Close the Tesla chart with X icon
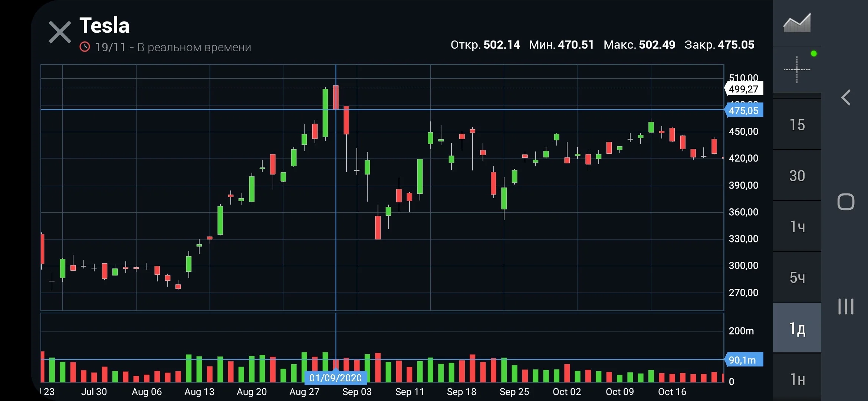 (x=60, y=33)
